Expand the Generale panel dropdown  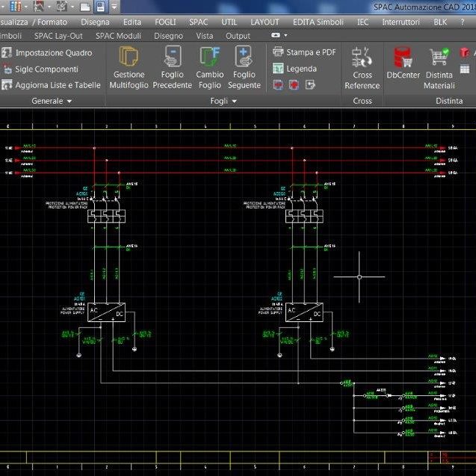coord(69,101)
